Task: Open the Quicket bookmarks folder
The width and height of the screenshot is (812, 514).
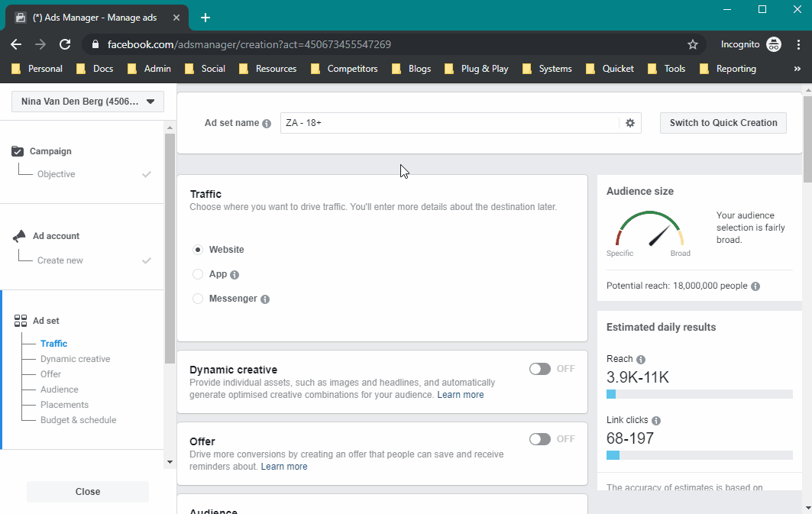Action: point(610,68)
